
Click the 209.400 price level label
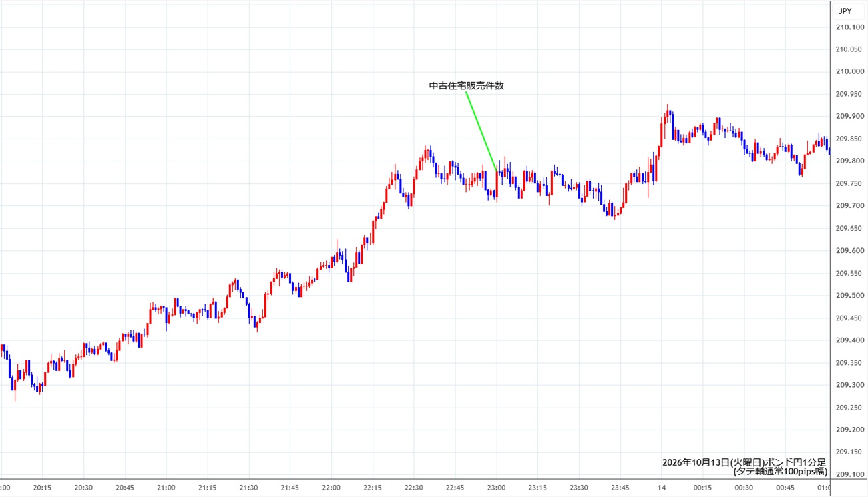point(849,340)
